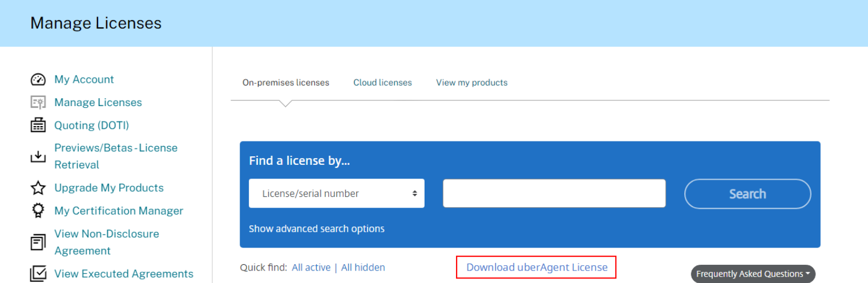
Task: Click the license search text field
Action: coord(554,193)
